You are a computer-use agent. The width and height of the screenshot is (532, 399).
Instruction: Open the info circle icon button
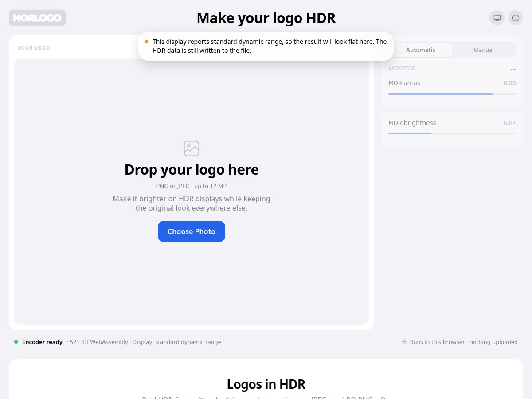pos(516,18)
